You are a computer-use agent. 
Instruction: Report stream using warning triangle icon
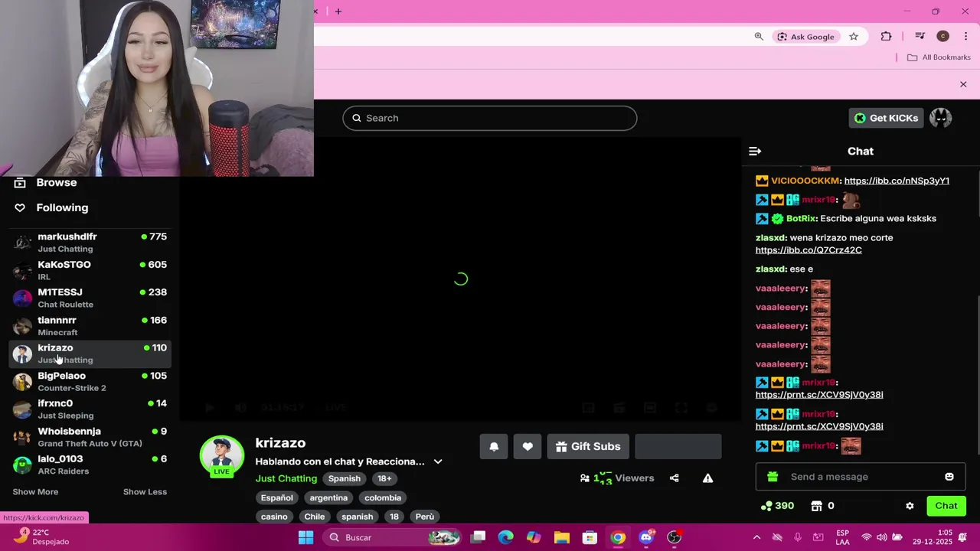click(x=708, y=478)
